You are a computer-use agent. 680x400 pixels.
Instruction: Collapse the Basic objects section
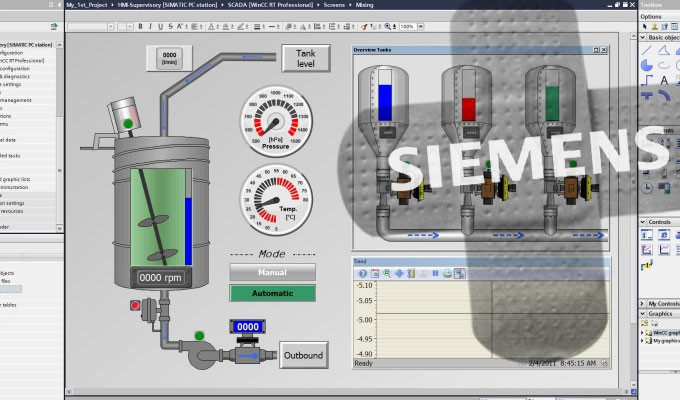coord(643,37)
